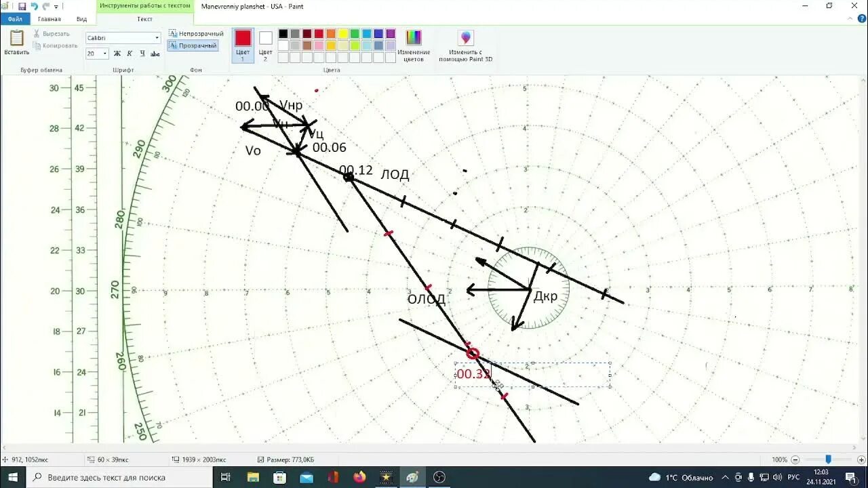Pick the pink swatch in the second row
This screenshot has width=868, height=488.
(x=319, y=45)
